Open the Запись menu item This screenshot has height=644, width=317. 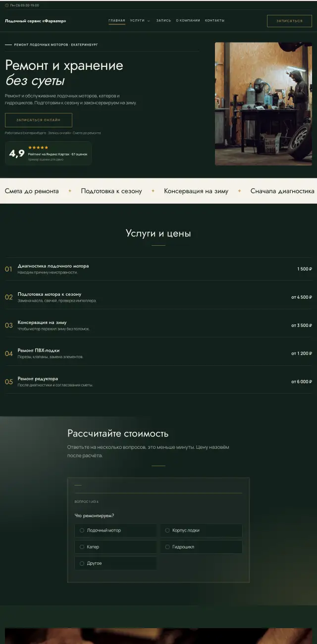pos(163,21)
